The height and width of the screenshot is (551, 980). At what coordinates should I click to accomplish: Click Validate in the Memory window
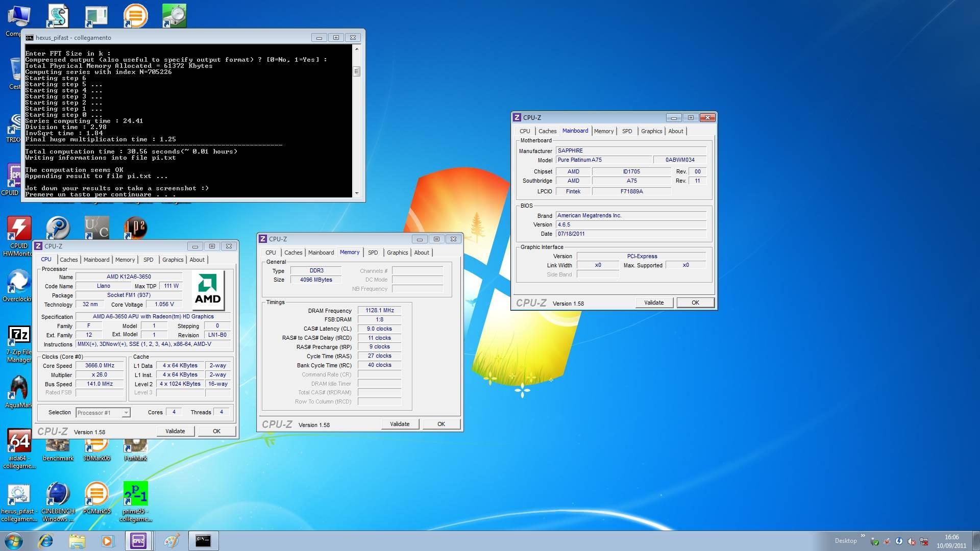click(x=400, y=424)
